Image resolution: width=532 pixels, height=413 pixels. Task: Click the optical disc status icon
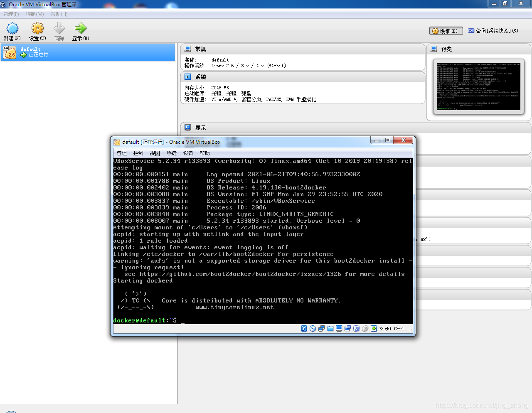[313, 329]
